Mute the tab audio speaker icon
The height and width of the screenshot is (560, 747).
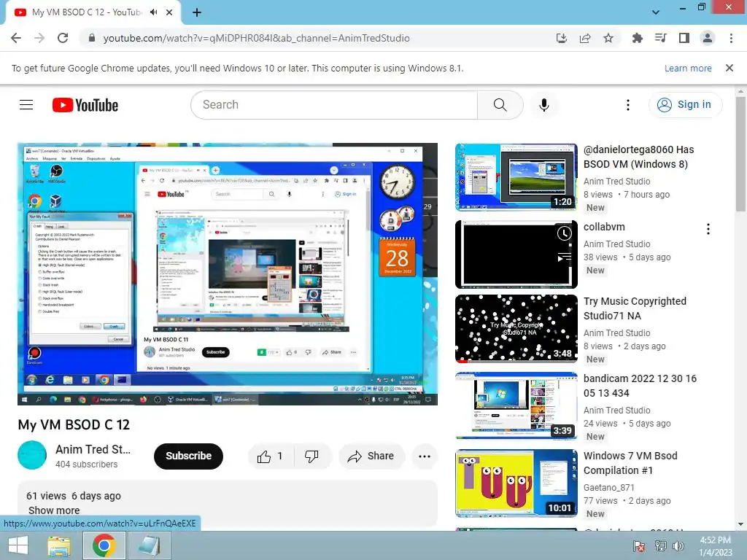coord(153,12)
